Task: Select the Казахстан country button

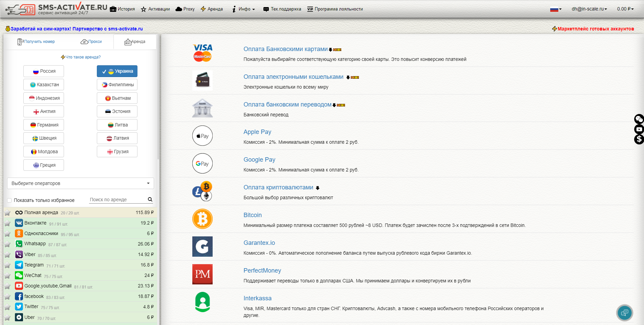Action: (44, 85)
